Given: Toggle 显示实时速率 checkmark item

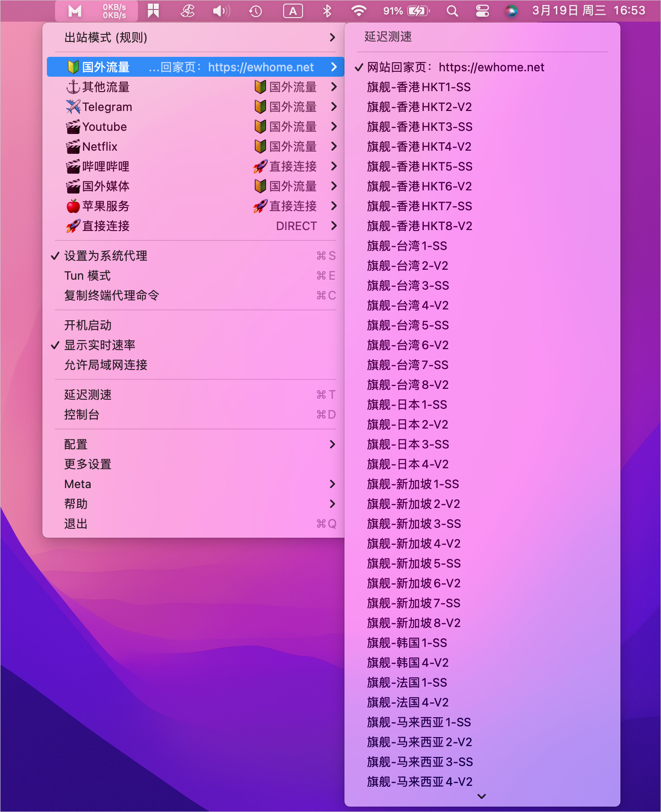Looking at the screenshot, I should (100, 345).
